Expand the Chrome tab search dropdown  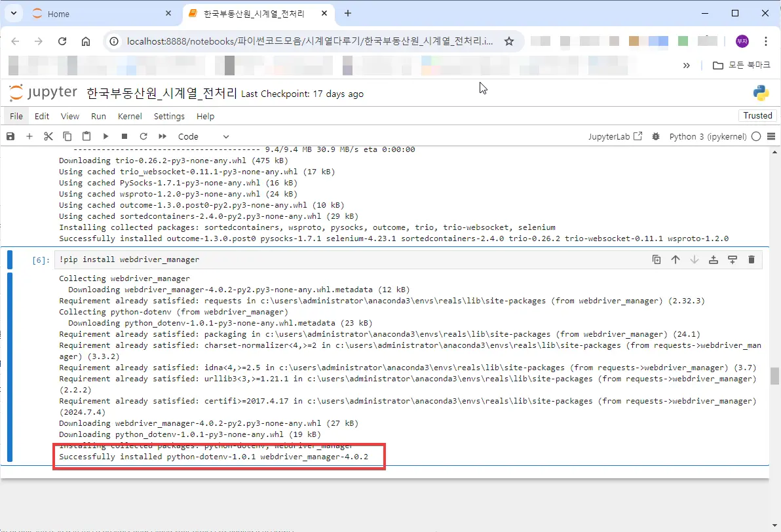pos(13,13)
